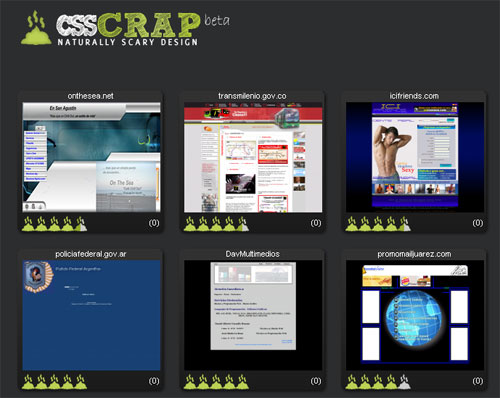This screenshot has width=500, height=398.
Task: Rate promomailjuarez.com one pile
Action: tap(352, 382)
